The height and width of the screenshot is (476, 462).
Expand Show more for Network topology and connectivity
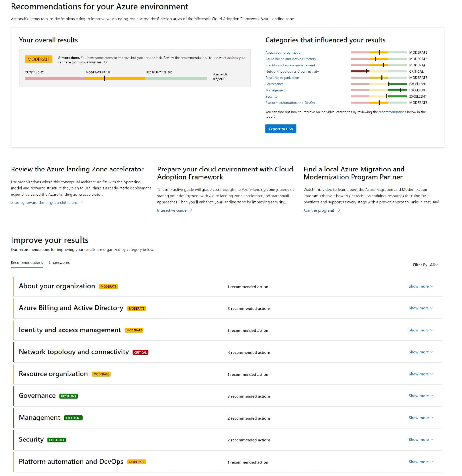421,352
